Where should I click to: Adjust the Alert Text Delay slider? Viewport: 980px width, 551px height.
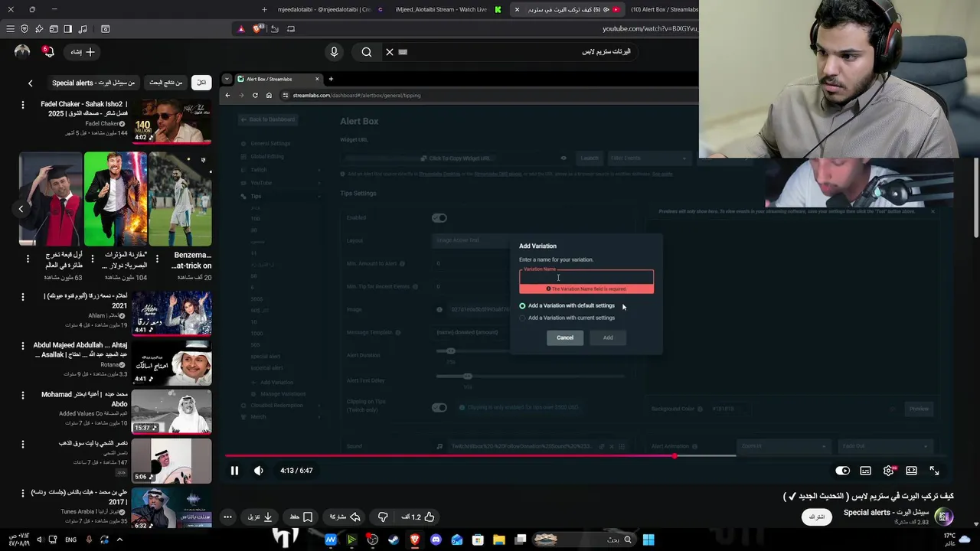point(467,376)
